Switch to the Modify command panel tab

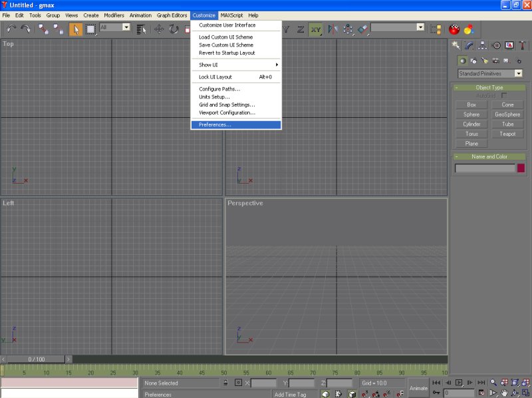click(x=469, y=45)
